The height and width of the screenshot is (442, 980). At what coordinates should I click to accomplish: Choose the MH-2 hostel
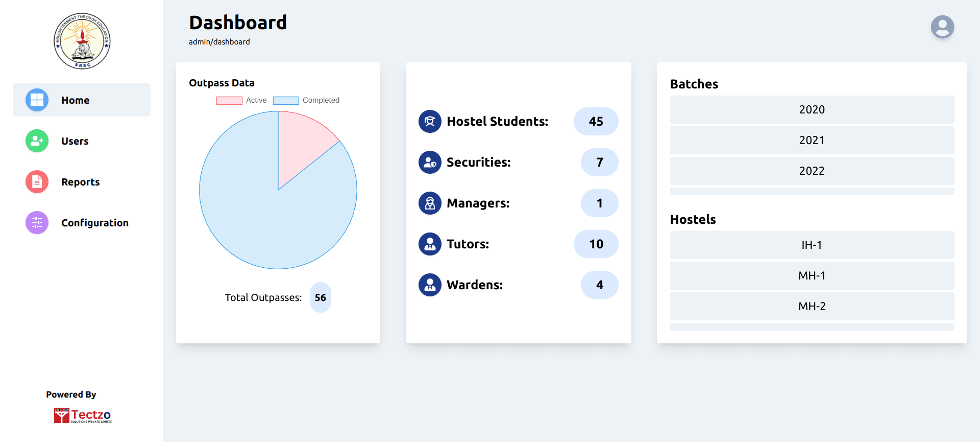(812, 307)
